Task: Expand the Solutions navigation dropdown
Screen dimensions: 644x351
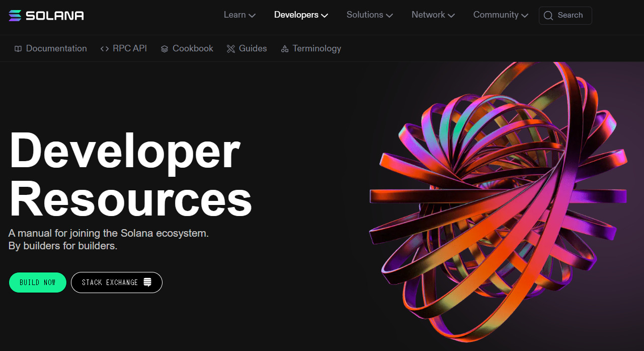Action: pos(369,15)
